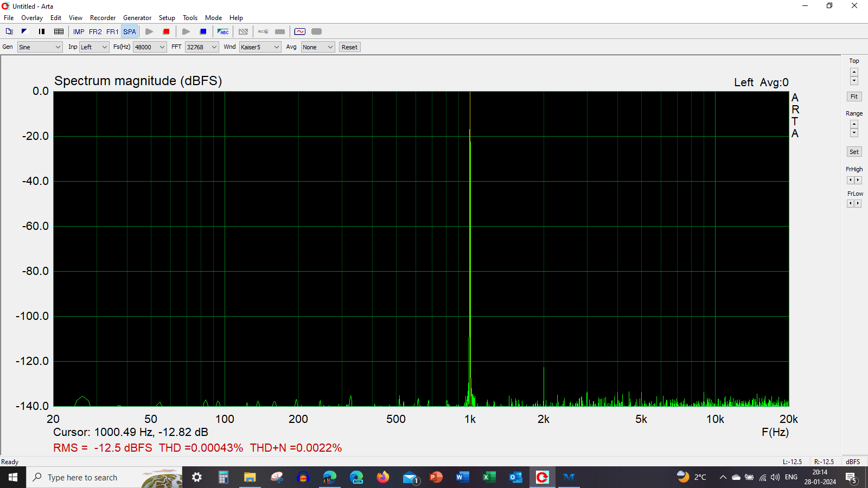Click the grayed striped overlay icon
The width and height of the screenshot is (868, 488).
pyautogui.click(x=244, y=31)
